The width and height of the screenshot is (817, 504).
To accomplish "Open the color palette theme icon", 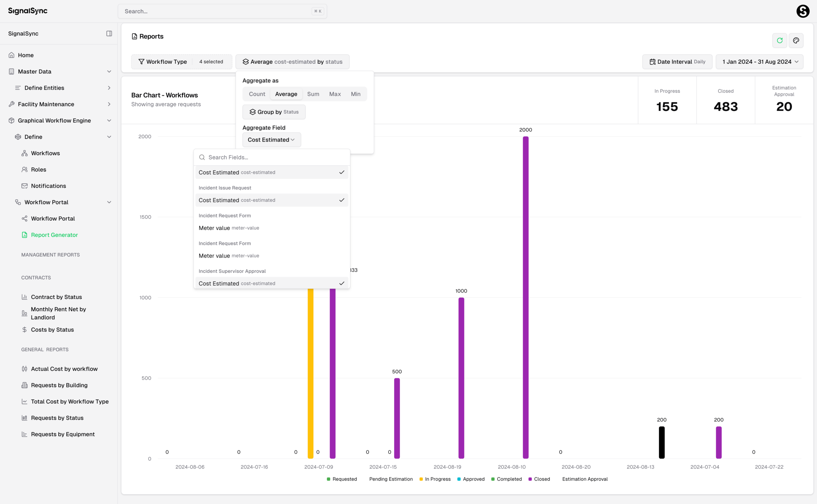I will pos(796,40).
